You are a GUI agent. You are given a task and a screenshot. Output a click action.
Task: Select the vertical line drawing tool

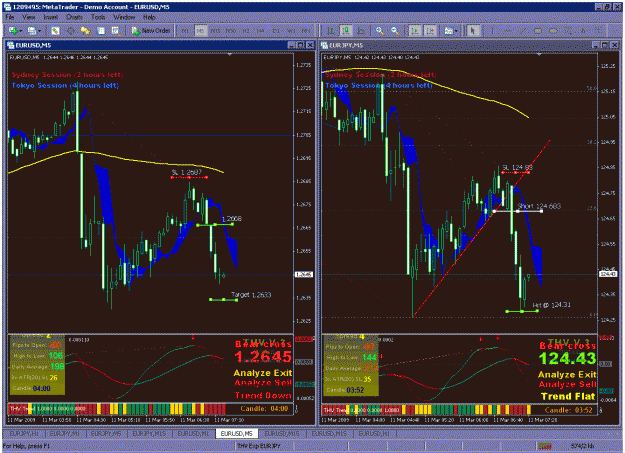coord(492,31)
